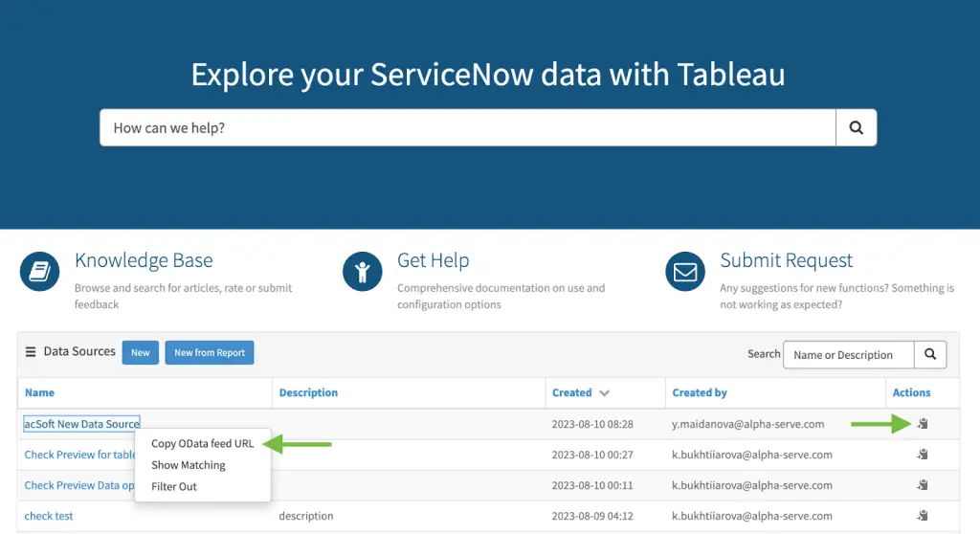
Task: Click the 2023-08-09 04:12 created date cell
Action: pyautogui.click(x=592, y=516)
